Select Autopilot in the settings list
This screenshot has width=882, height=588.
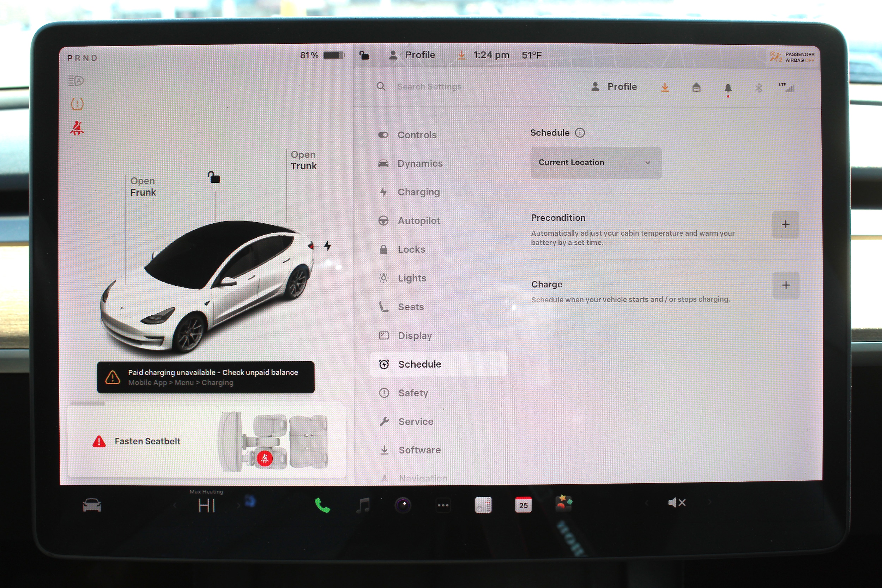(418, 221)
